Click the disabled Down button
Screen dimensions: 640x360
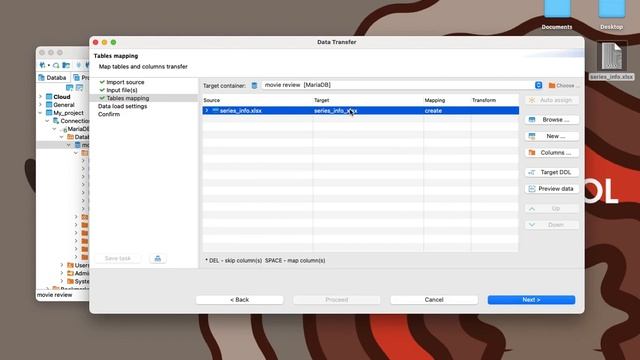coord(551,224)
